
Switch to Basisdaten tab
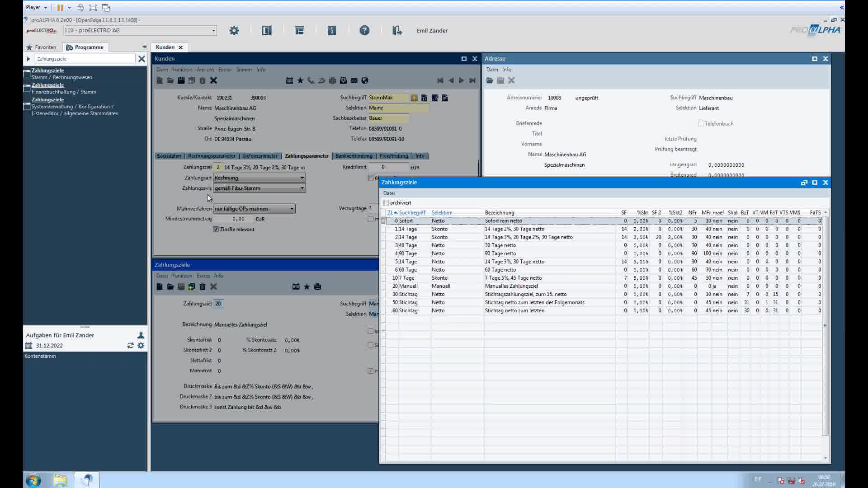(x=169, y=156)
